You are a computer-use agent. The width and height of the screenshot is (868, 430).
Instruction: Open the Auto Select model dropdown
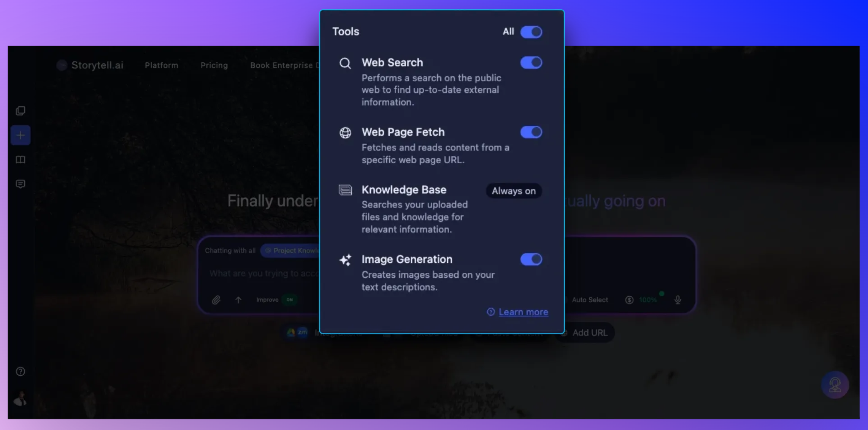589,300
